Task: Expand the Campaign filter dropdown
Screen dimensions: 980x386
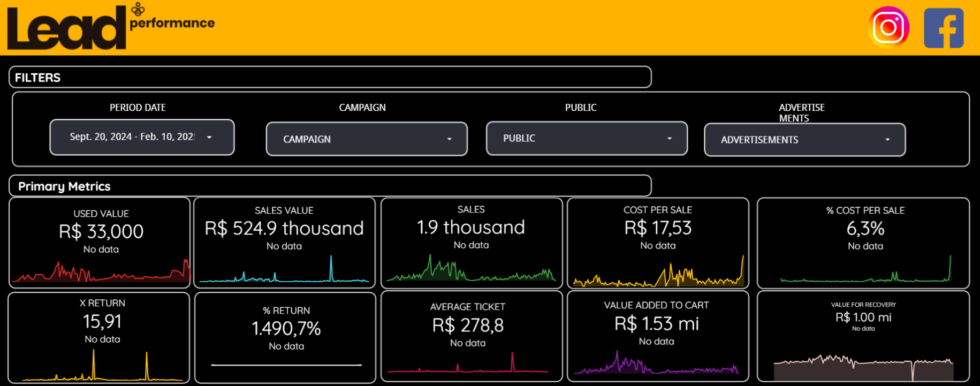Action: pyautogui.click(x=367, y=139)
